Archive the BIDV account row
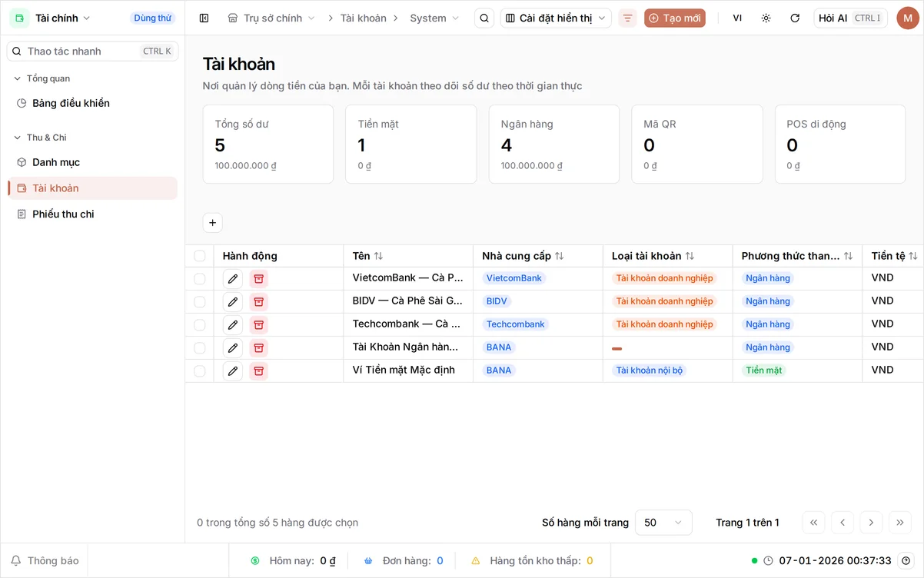The height and width of the screenshot is (578, 924). tap(259, 301)
